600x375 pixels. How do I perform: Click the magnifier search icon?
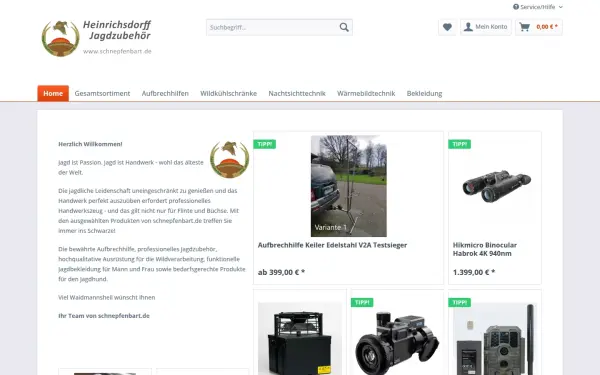pyautogui.click(x=344, y=27)
